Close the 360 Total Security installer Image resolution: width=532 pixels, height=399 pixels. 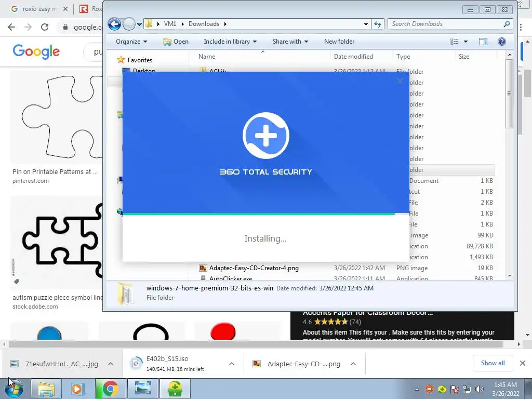[x=400, y=81]
